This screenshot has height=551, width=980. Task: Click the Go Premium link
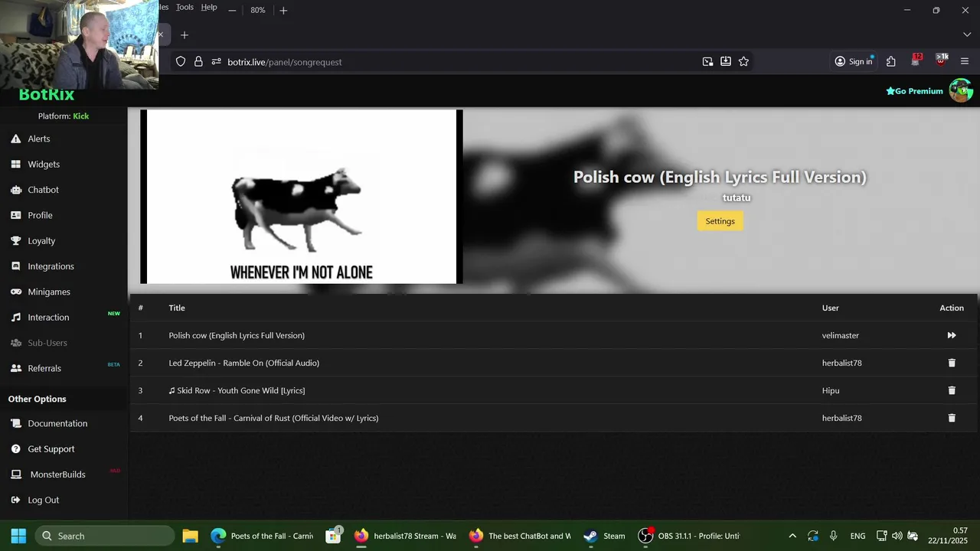tap(914, 91)
